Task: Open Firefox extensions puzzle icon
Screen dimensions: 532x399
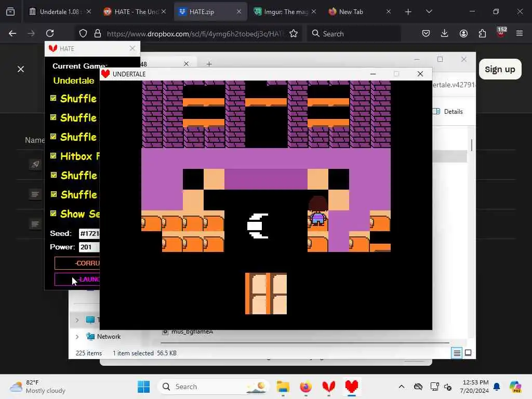Action: [482, 34]
